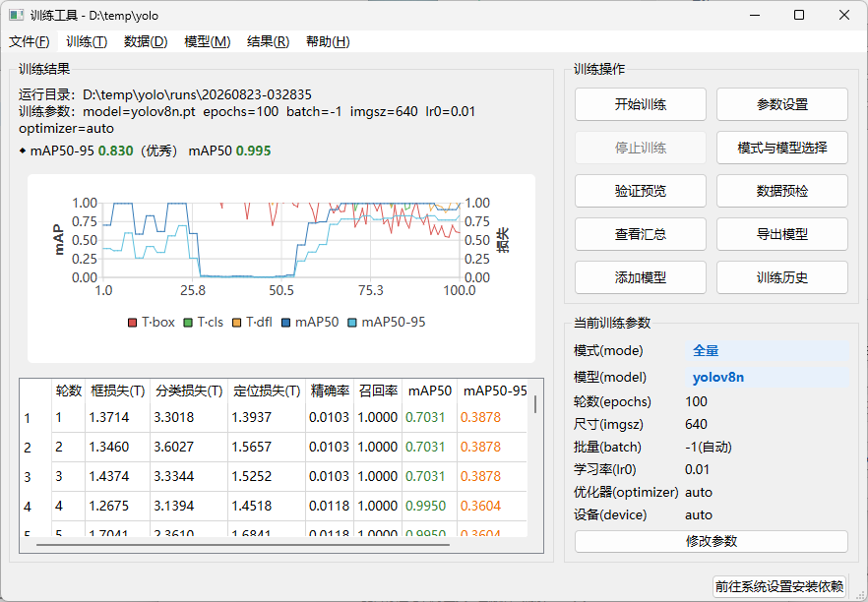
Task: Click the mAP50-95 0.830 summary value
Action: tap(115, 151)
